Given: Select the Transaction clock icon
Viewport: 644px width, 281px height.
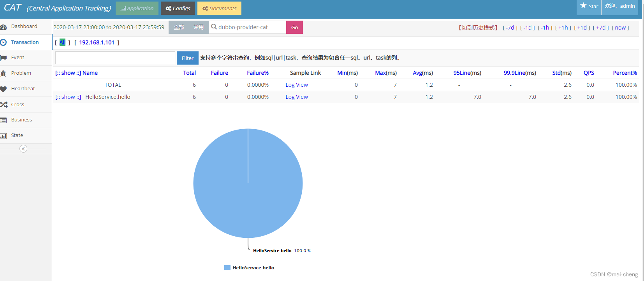Looking at the screenshot, I should pyautogui.click(x=4, y=42).
